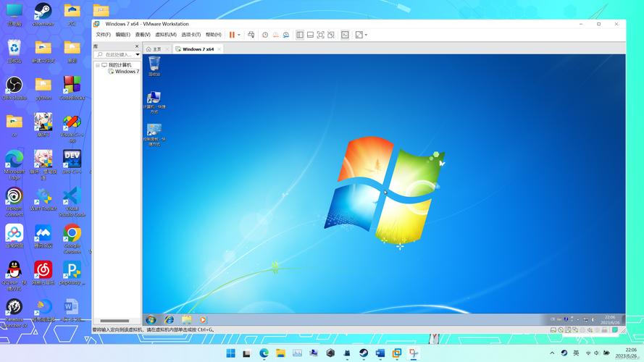Click the VMware status bar hard disk icon

[553, 330]
